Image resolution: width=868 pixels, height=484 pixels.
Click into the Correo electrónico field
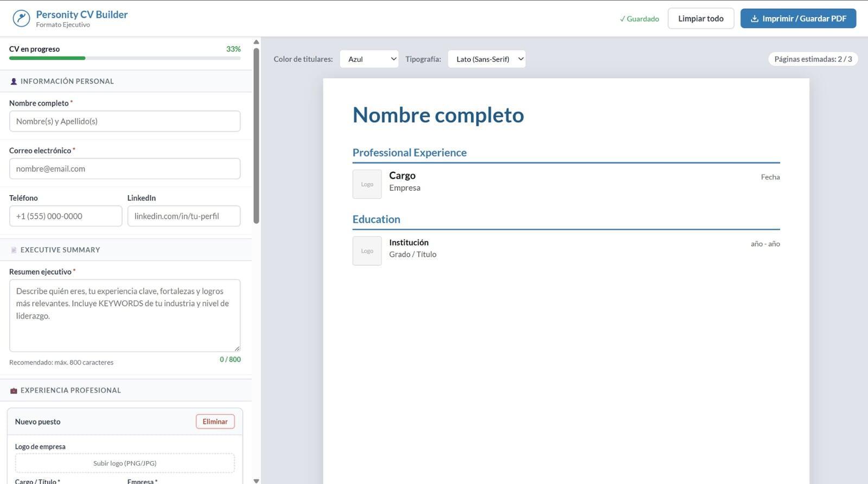coord(125,169)
